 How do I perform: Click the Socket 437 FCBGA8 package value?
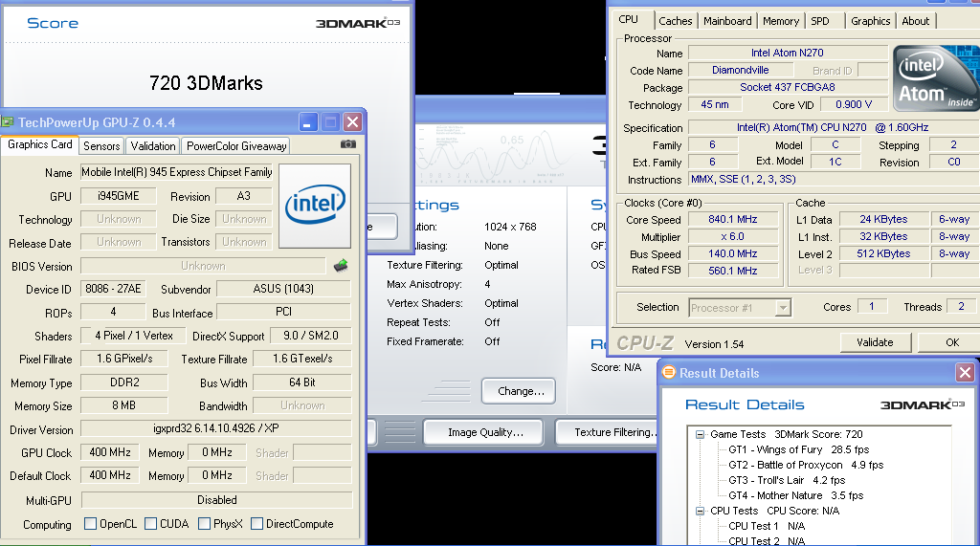tap(788, 87)
